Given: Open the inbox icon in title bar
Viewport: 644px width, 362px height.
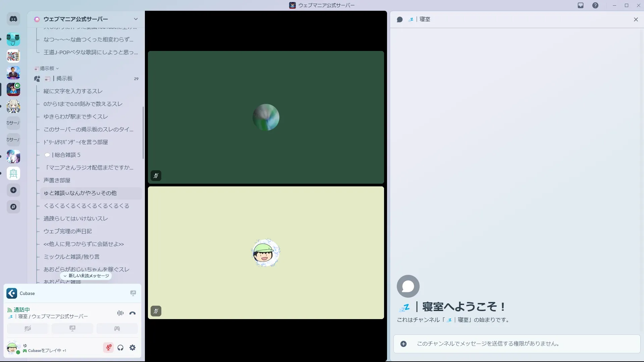Looking at the screenshot, I should (581, 5).
